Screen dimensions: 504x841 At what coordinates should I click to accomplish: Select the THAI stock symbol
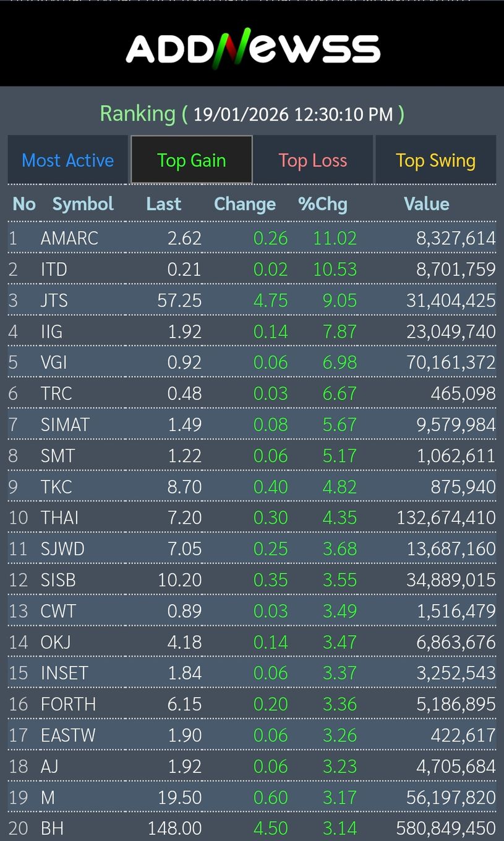[x=59, y=518]
